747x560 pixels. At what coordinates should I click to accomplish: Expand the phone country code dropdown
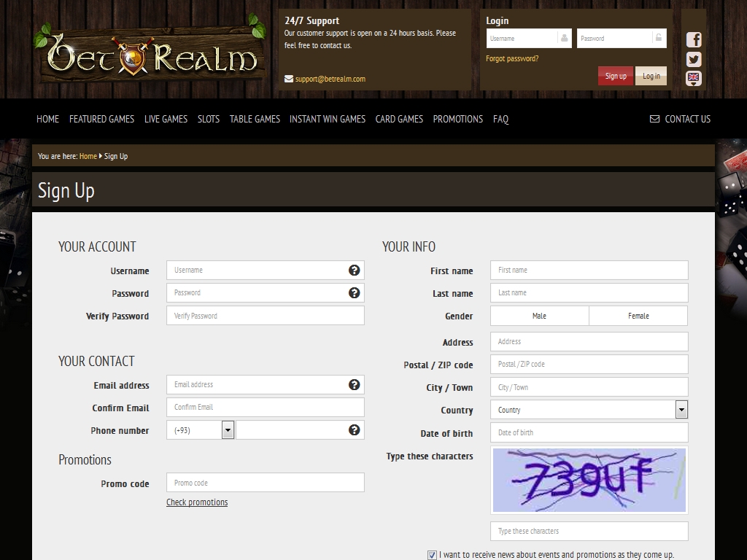tap(228, 430)
